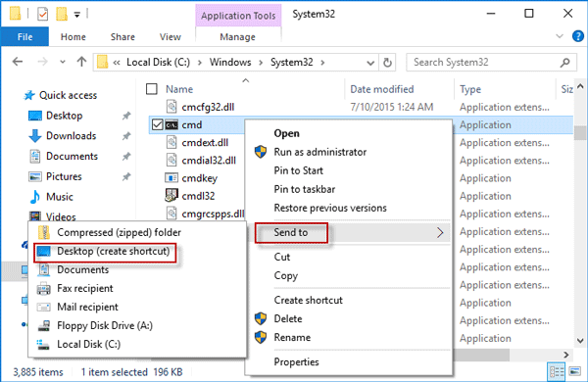Unpin Desktop using its pin icon
This screenshot has height=382, width=588.
point(126,116)
